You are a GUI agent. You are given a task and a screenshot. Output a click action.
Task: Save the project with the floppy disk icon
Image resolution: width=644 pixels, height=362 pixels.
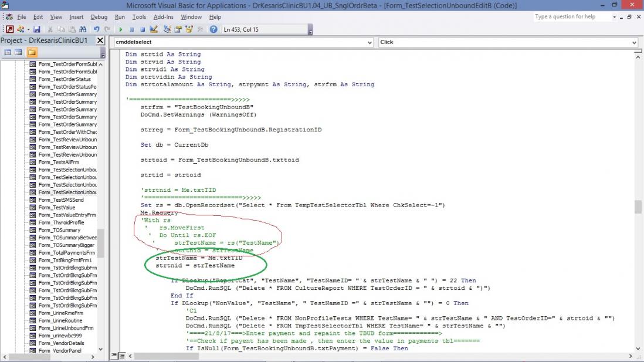tap(37, 29)
